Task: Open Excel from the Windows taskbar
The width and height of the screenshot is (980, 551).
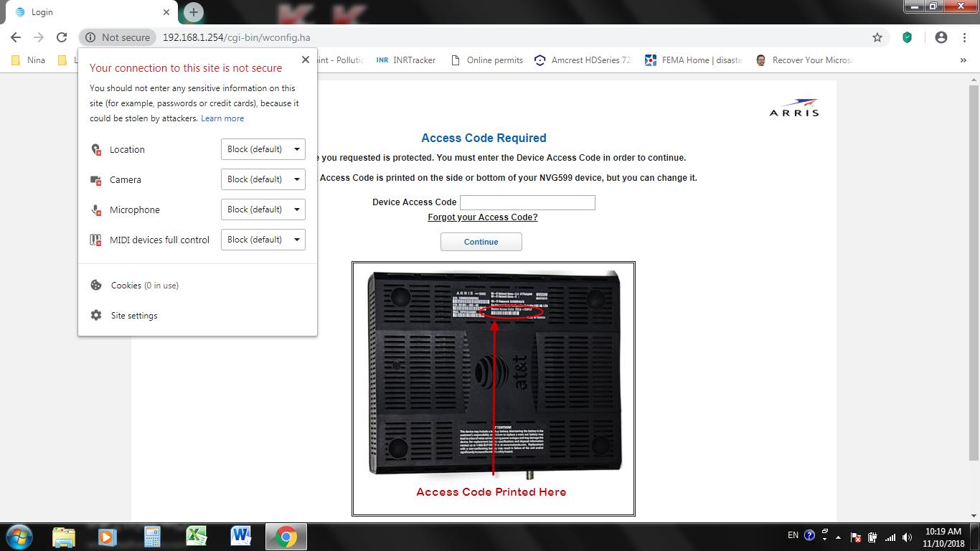Action: (196, 536)
